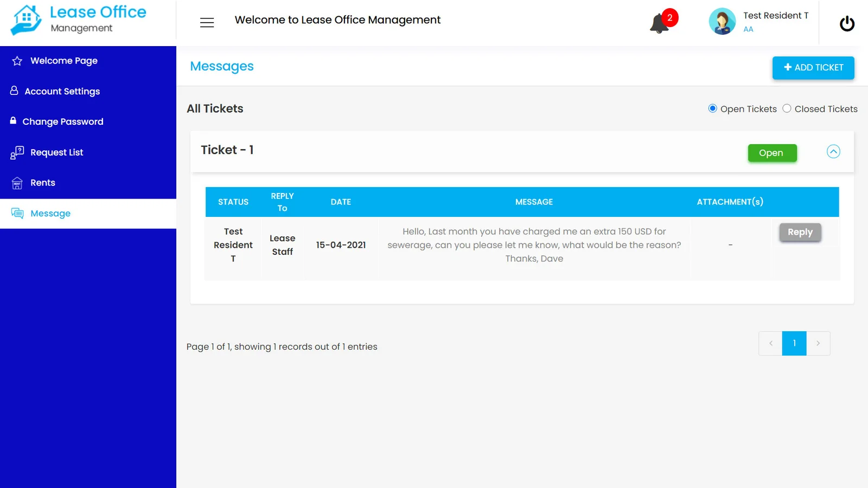Screen dimensions: 868x488
Task: Click the Lease Office Management house logo
Action: [26, 20]
